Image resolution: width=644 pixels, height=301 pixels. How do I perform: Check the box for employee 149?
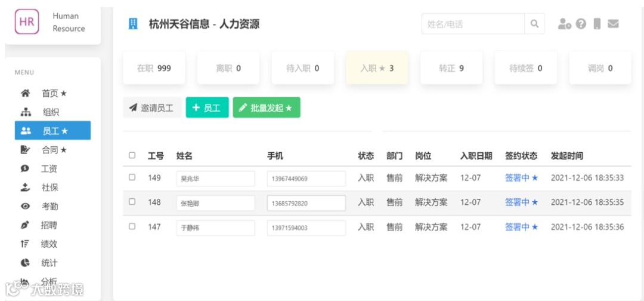[132, 177]
